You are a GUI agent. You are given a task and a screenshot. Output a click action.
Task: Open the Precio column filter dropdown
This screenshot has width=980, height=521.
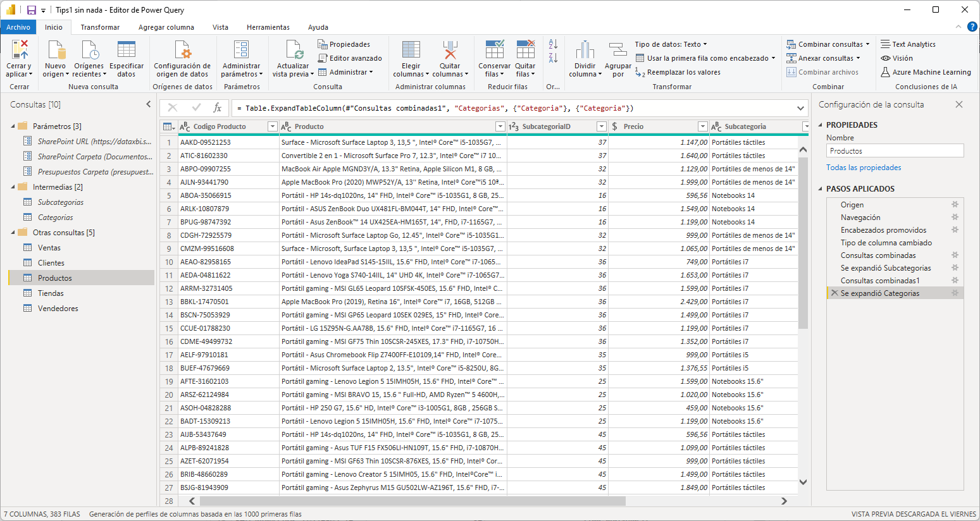pyautogui.click(x=702, y=126)
